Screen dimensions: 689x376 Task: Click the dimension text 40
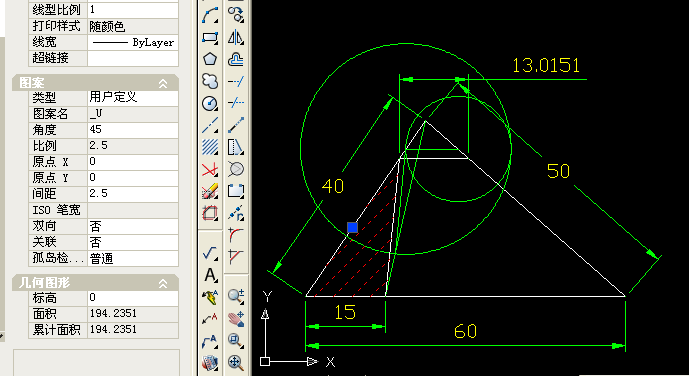(333, 186)
